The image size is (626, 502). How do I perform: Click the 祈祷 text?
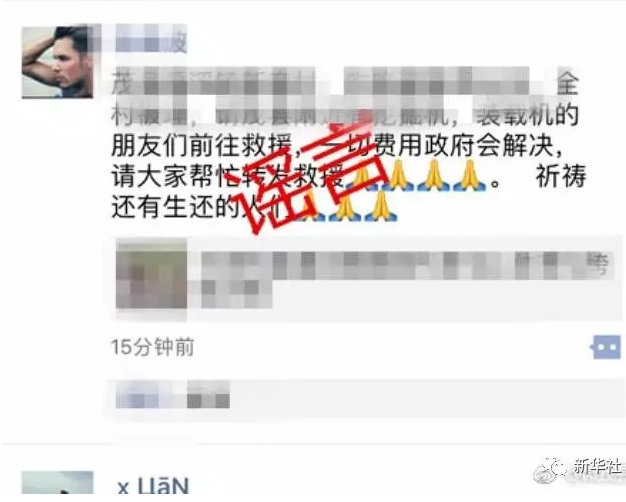(561, 176)
